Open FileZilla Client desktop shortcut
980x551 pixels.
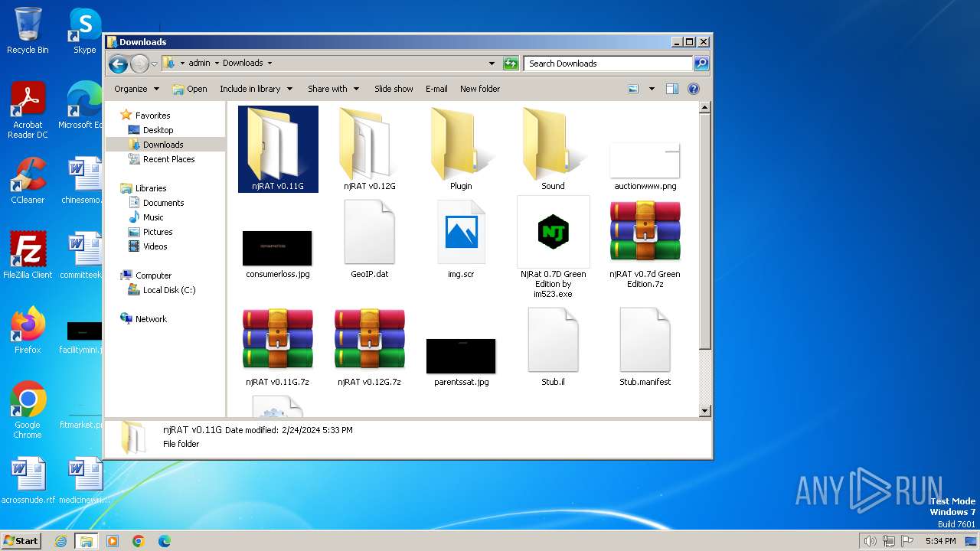click(x=28, y=255)
